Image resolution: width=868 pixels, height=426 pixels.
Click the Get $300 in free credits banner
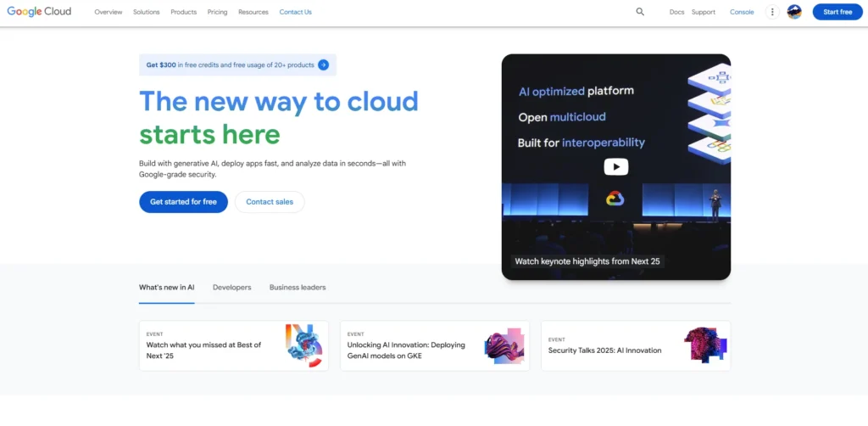pyautogui.click(x=237, y=64)
